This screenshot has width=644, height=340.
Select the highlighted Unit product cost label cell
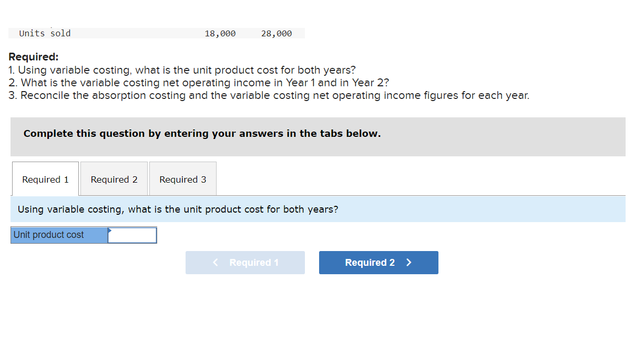click(x=58, y=235)
